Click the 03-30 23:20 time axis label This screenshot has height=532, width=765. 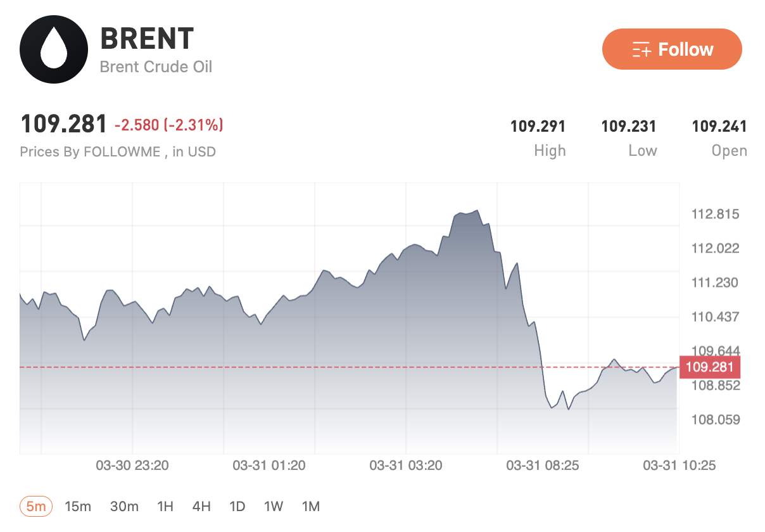132,465
